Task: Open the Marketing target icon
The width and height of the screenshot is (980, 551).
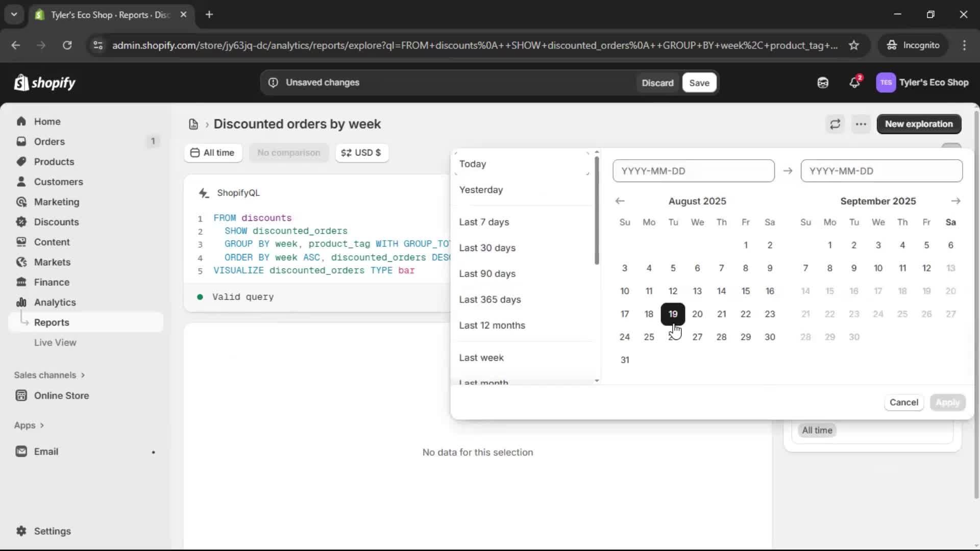Action: coord(21,202)
